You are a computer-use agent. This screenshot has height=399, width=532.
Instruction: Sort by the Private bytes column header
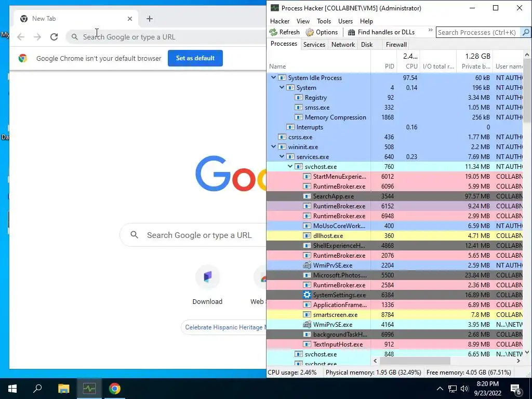(474, 61)
